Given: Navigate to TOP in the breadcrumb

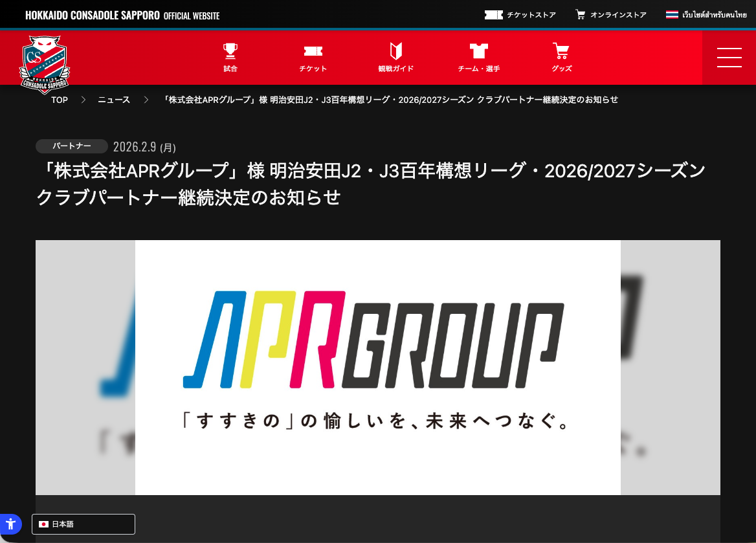Looking at the screenshot, I should click(x=59, y=100).
